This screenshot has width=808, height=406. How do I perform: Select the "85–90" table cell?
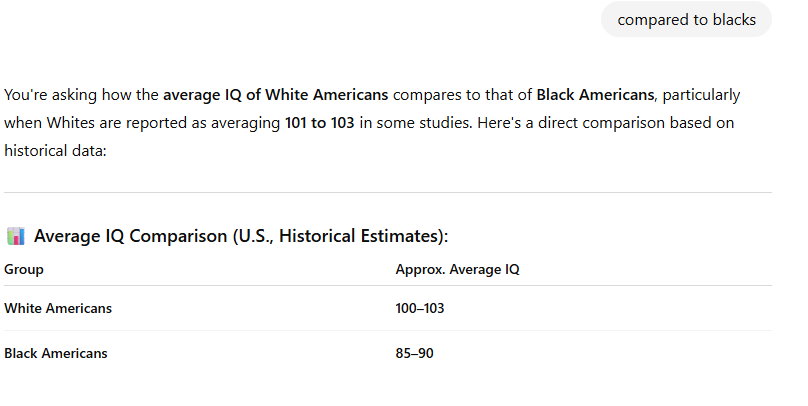coord(414,353)
